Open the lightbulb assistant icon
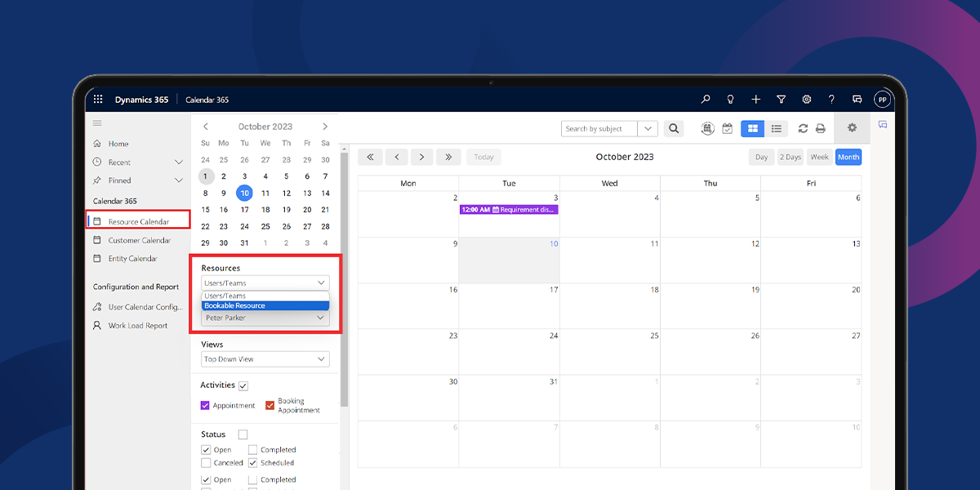 (x=731, y=100)
